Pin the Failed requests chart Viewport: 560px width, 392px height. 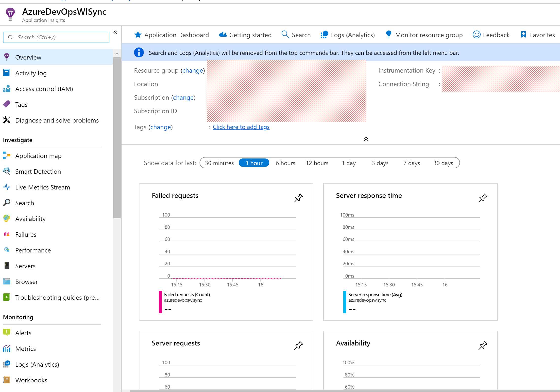pos(298,198)
